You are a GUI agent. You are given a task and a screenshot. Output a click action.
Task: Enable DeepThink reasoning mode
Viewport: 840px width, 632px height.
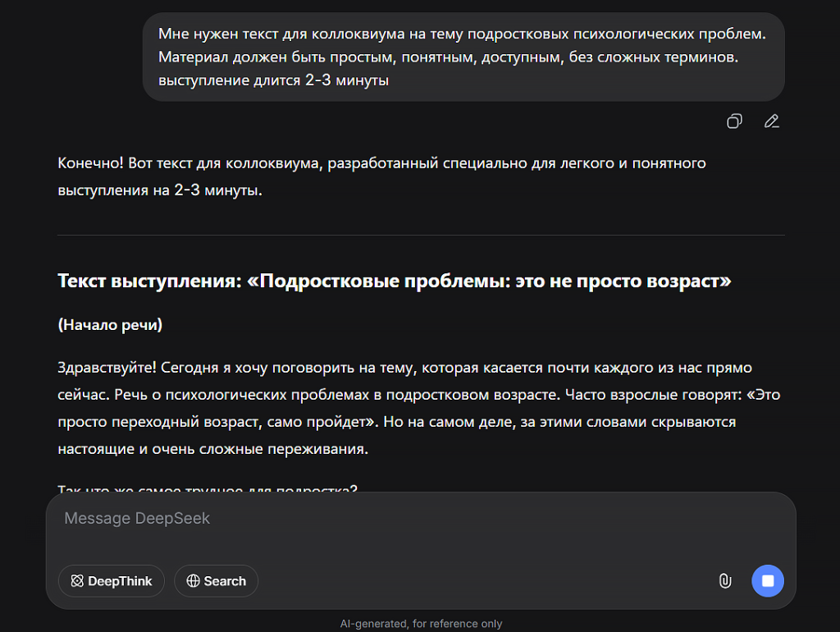pyautogui.click(x=111, y=581)
